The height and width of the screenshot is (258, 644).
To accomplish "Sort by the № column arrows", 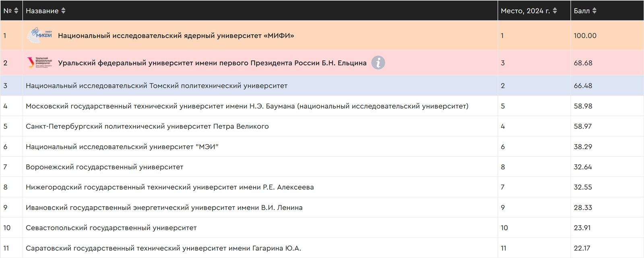I will tap(16, 11).
